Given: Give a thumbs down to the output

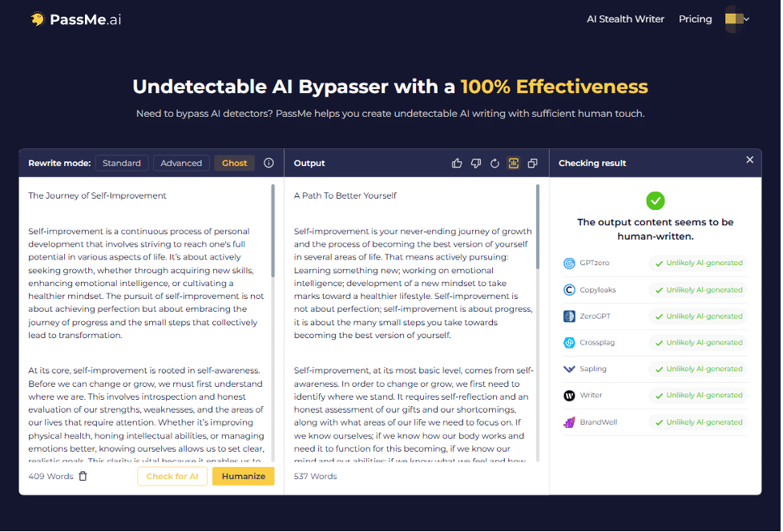Looking at the screenshot, I should [x=475, y=163].
